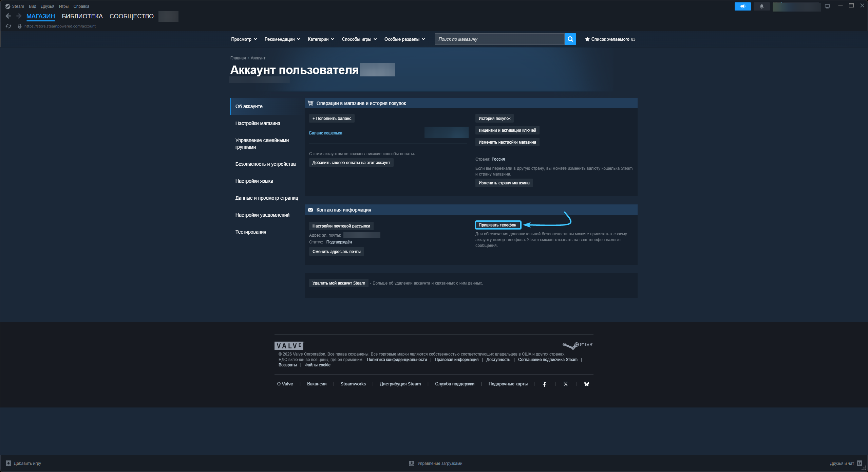Click the Привязать телефон button
The width and height of the screenshot is (868, 472).
tap(497, 225)
